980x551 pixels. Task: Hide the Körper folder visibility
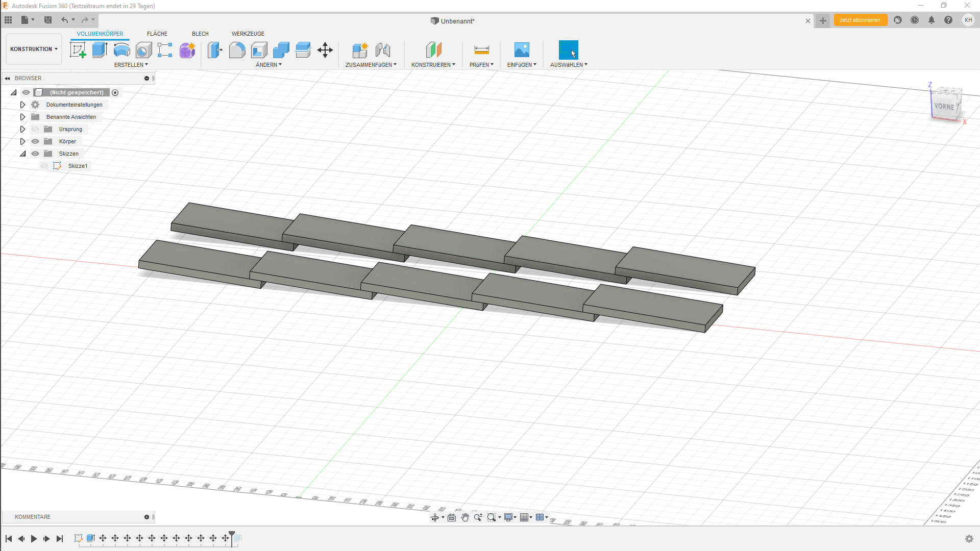click(35, 141)
